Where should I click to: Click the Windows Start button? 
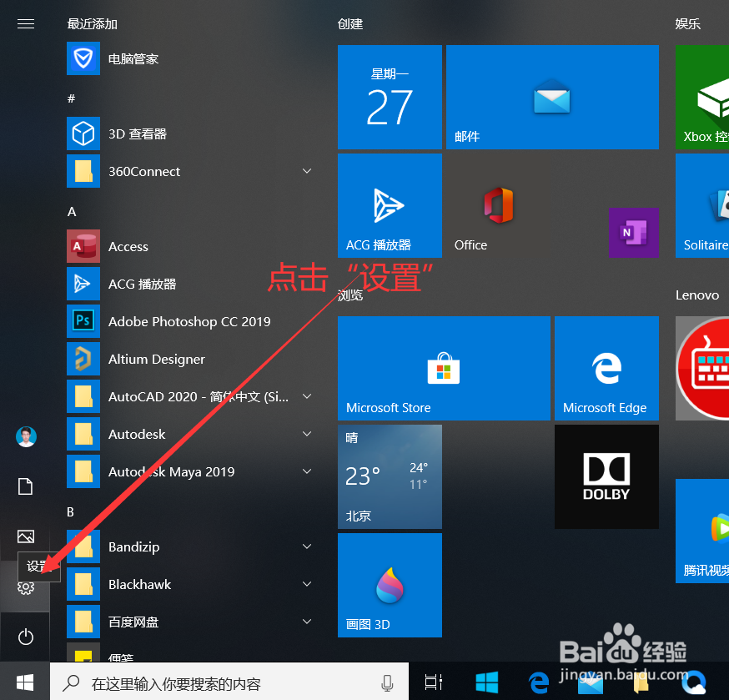pos(25,682)
